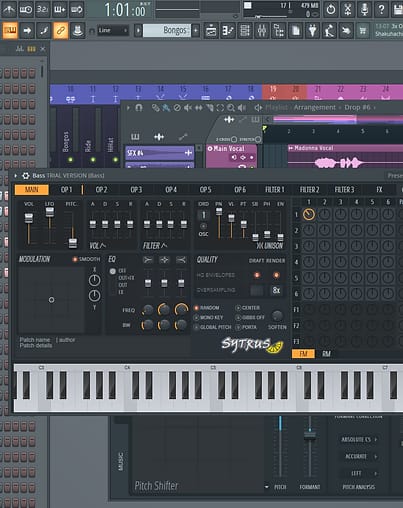Open the playlist view from toolbar
Viewport: 403px width, 508px height.
click(x=211, y=31)
